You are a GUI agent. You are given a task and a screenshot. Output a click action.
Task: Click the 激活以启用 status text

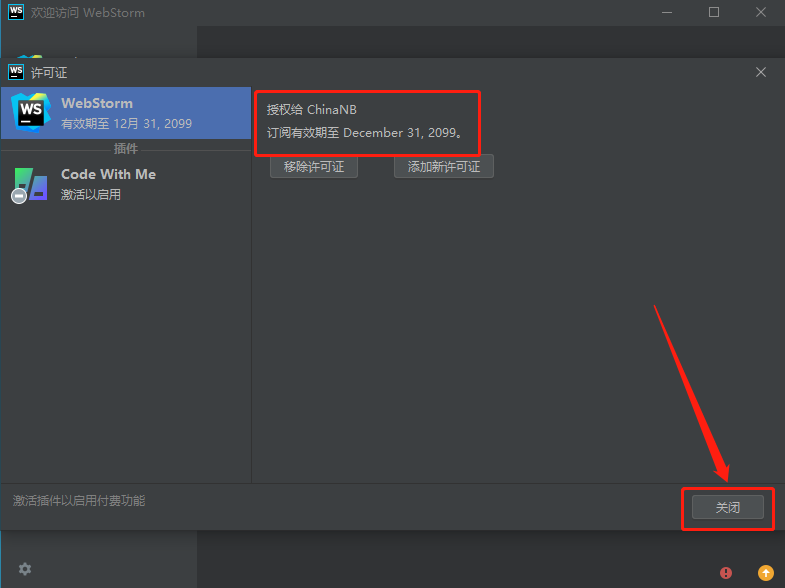(x=91, y=195)
